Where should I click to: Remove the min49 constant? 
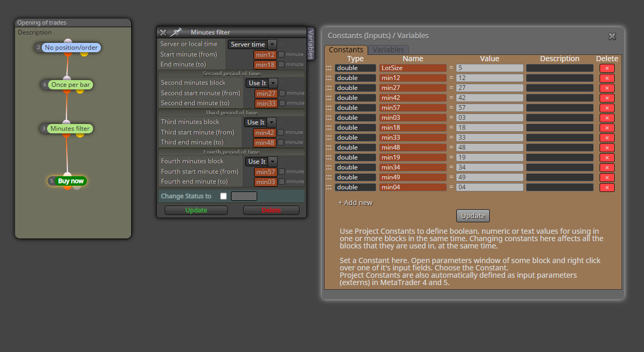click(x=607, y=177)
